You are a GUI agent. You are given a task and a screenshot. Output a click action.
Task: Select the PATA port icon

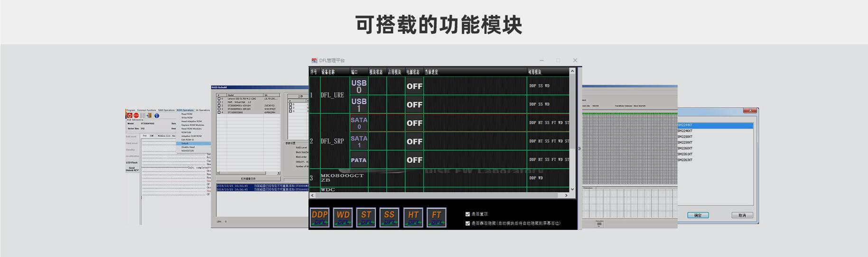359,160
